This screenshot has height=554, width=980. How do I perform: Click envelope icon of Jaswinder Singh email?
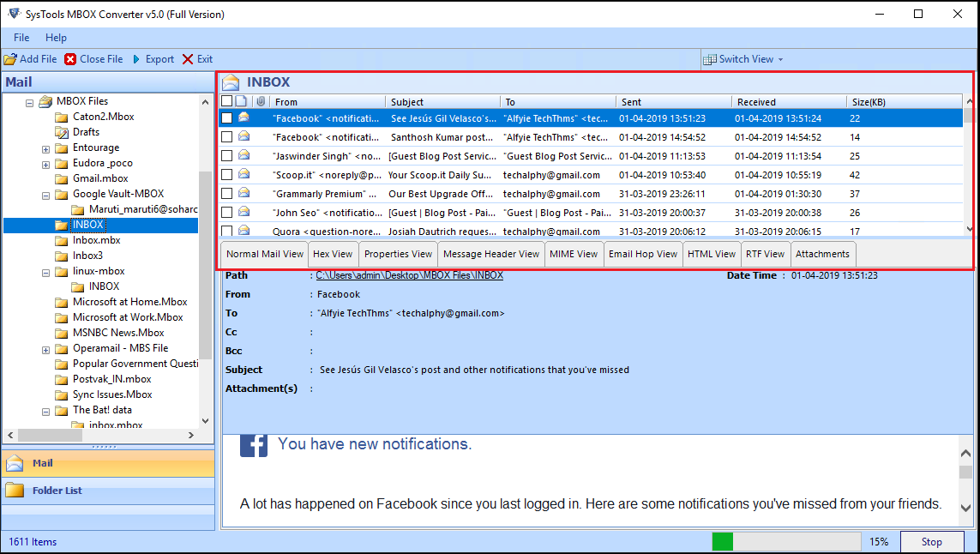[x=243, y=155]
